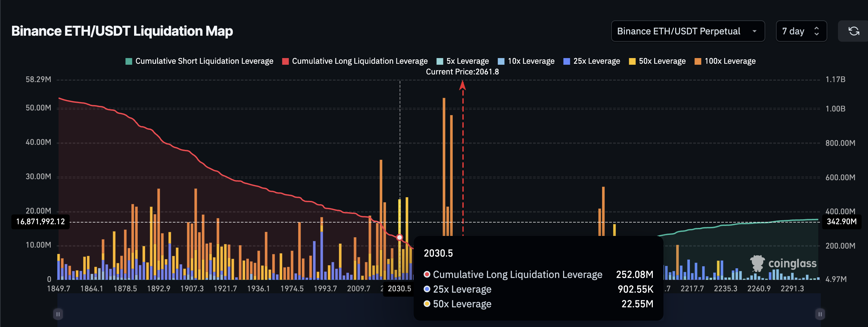Click the right zoom slider handle
Screen dimensions: 868x327
pos(820,314)
